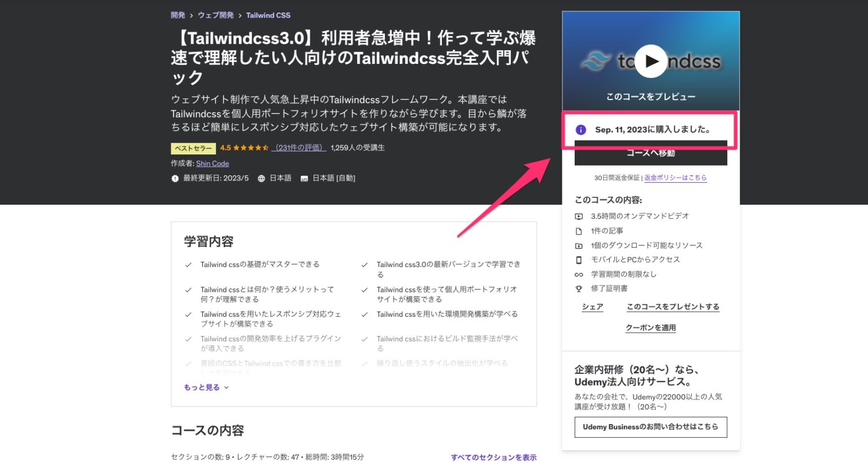The width and height of the screenshot is (868, 466).
Task: Open the 開発 breadcrumb category
Action: (177, 15)
